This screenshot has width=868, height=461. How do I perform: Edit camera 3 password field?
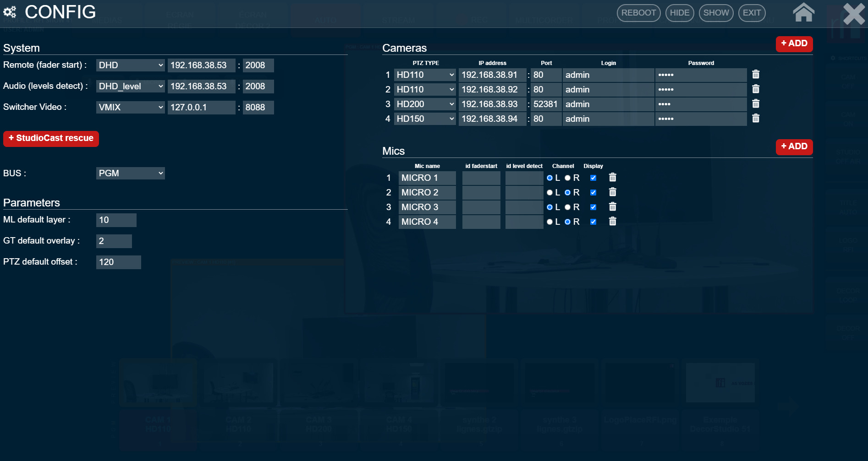coord(701,104)
